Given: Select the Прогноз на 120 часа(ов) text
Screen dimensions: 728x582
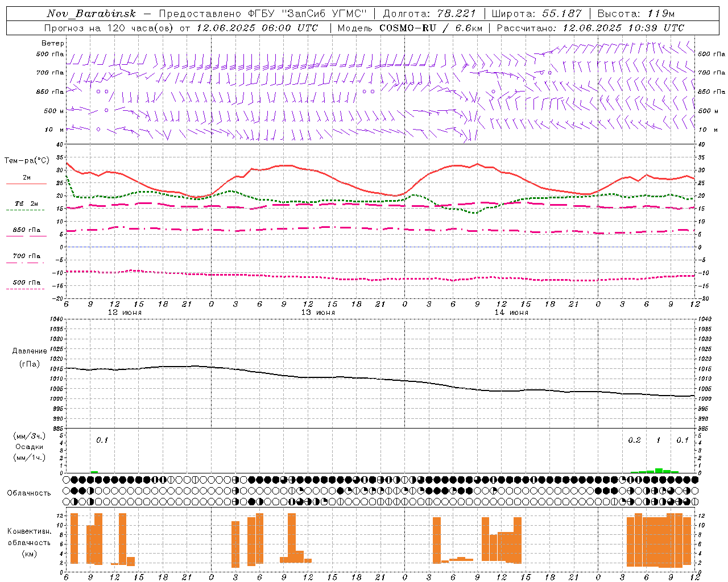Looking at the screenshot, I should pos(110,28).
